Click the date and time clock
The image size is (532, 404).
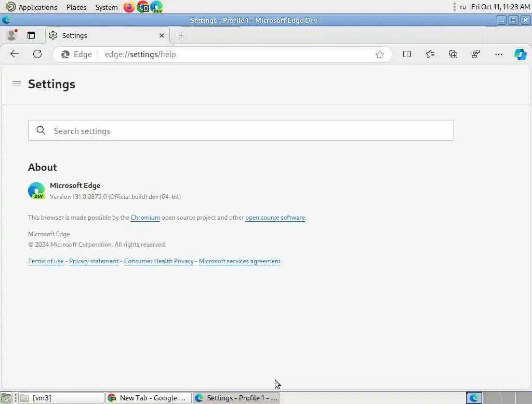[x=500, y=7]
